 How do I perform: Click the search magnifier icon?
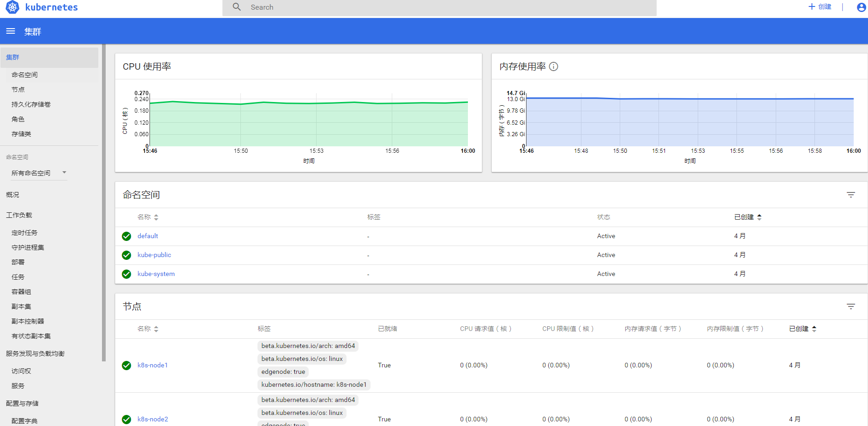pyautogui.click(x=237, y=7)
